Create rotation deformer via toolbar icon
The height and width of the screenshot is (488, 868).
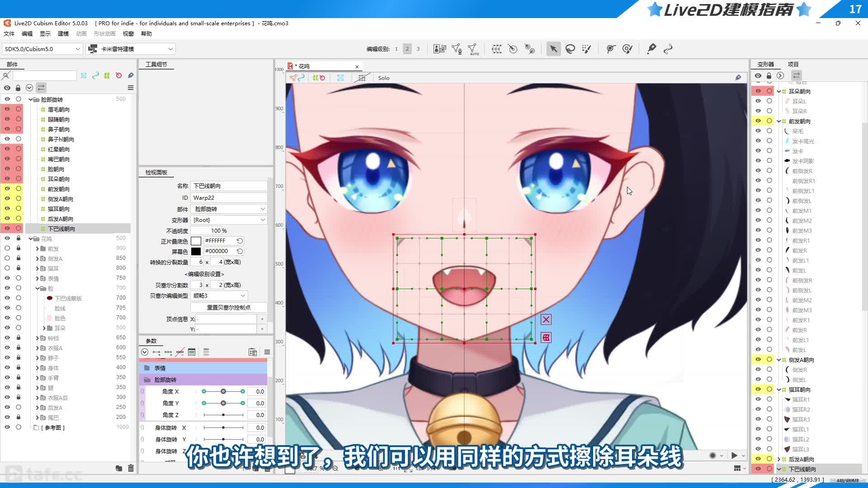tap(513, 49)
